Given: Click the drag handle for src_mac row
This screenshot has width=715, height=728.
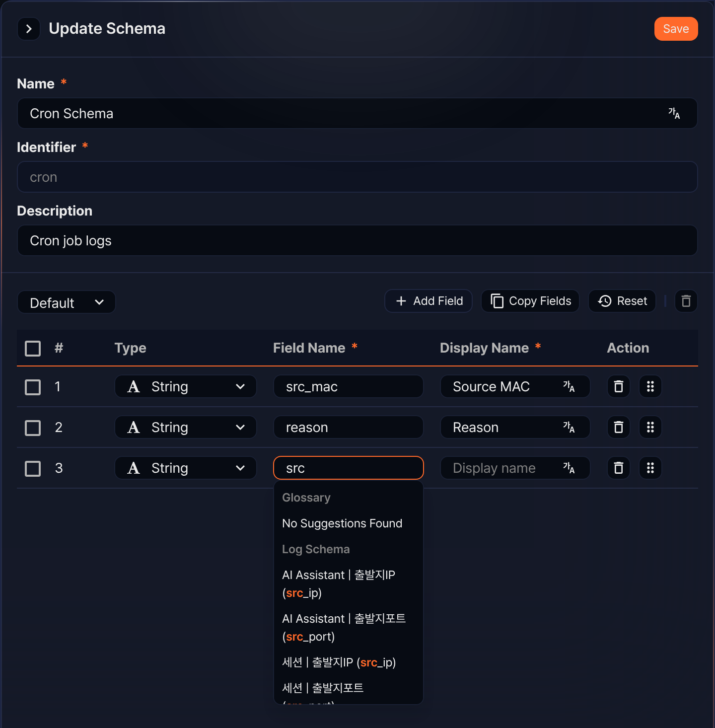Looking at the screenshot, I should (x=650, y=386).
